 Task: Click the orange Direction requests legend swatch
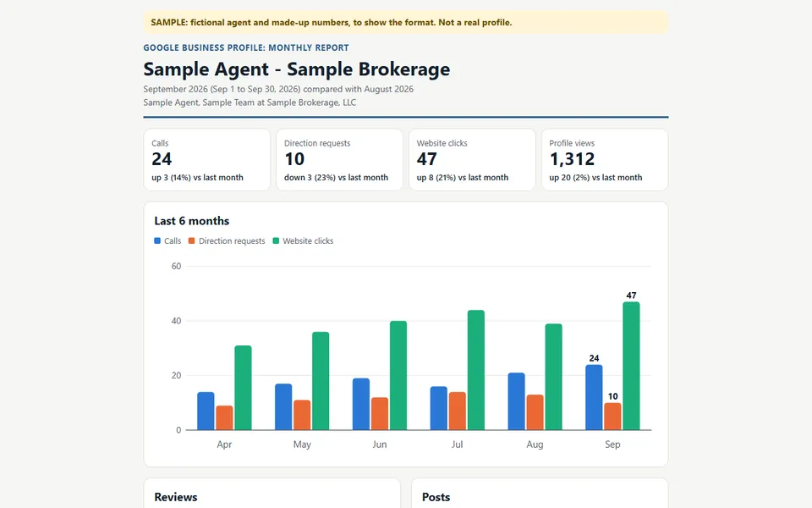(x=192, y=241)
